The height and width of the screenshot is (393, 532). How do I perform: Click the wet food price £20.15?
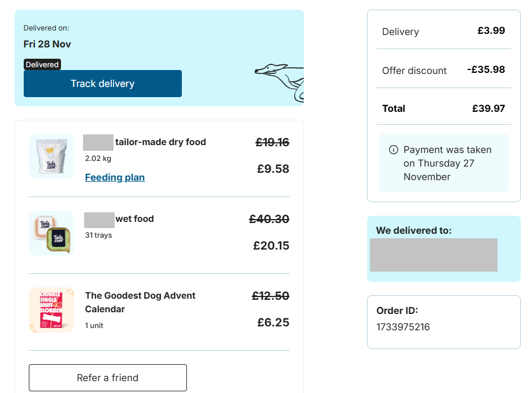pos(271,246)
